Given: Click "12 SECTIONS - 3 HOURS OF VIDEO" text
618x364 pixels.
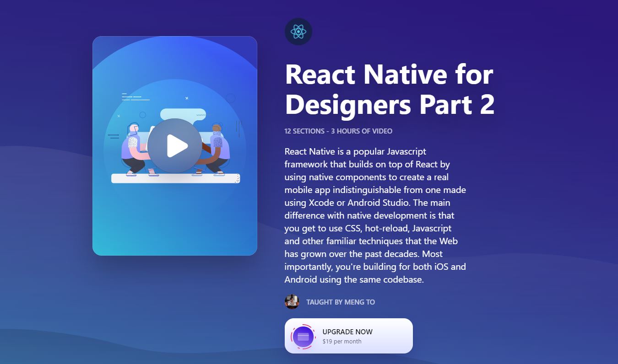Looking at the screenshot, I should [x=338, y=131].
